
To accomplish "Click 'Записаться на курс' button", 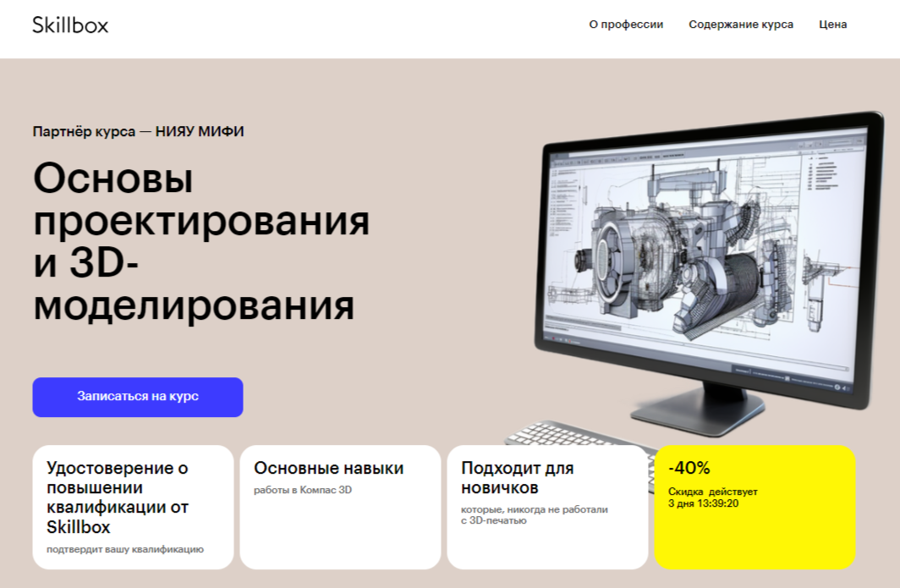I will 138,397.
